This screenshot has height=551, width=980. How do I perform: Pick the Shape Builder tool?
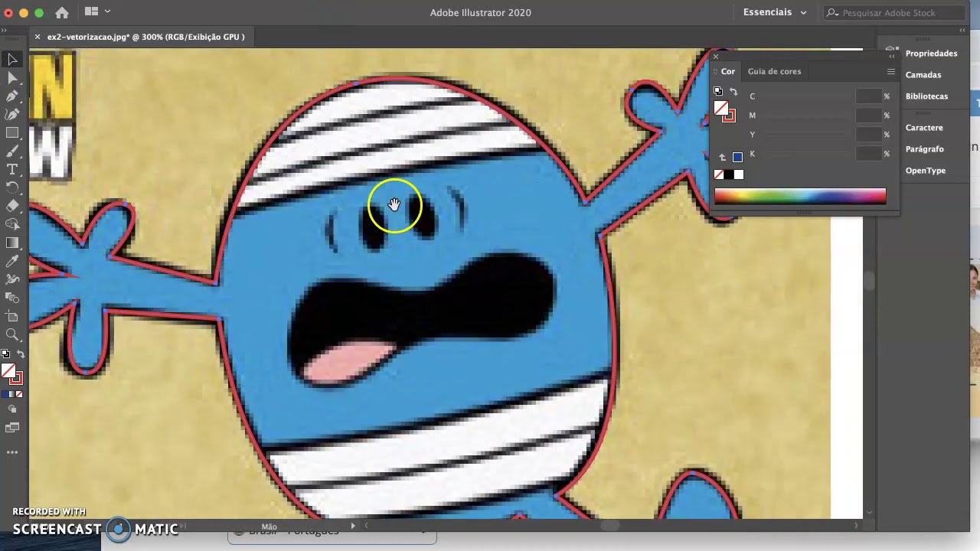(12, 225)
